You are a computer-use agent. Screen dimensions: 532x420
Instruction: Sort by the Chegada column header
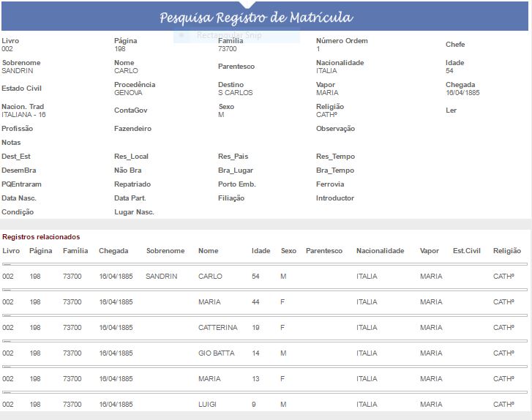point(113,251)
